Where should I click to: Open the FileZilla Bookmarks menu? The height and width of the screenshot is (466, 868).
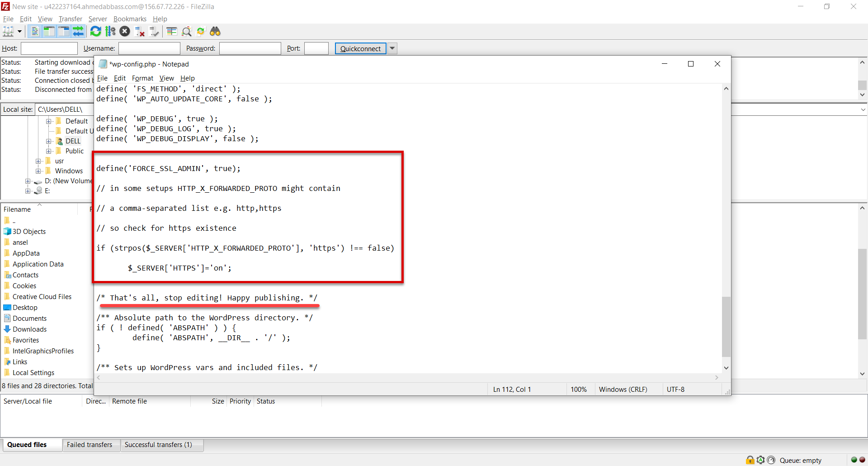click(130, 19)
